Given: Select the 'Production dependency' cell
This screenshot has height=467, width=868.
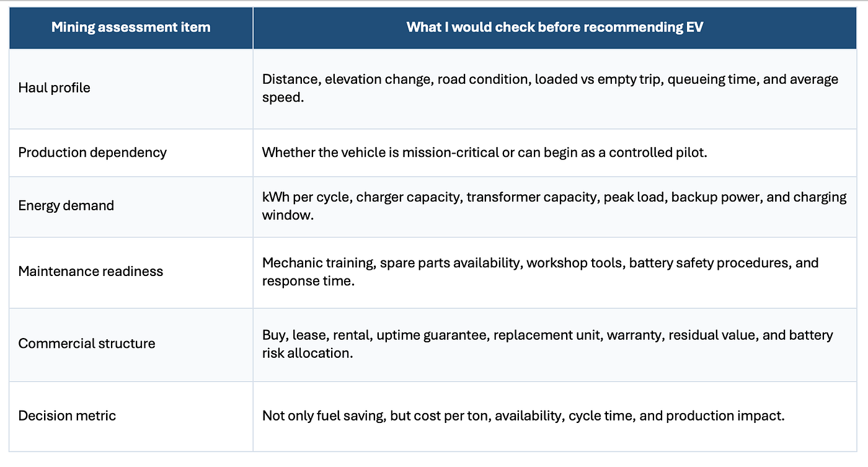Looking at the screenshot, I should point(131,153).
